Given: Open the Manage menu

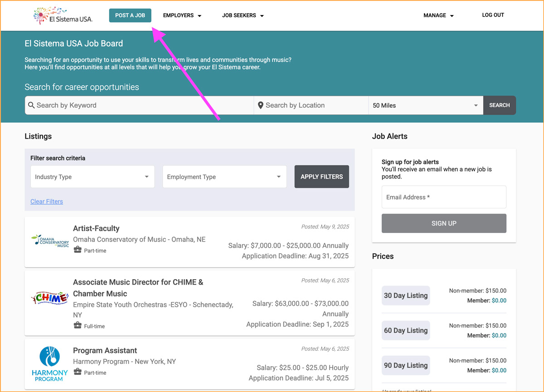Looking at the screenshot, I should 438,15.
